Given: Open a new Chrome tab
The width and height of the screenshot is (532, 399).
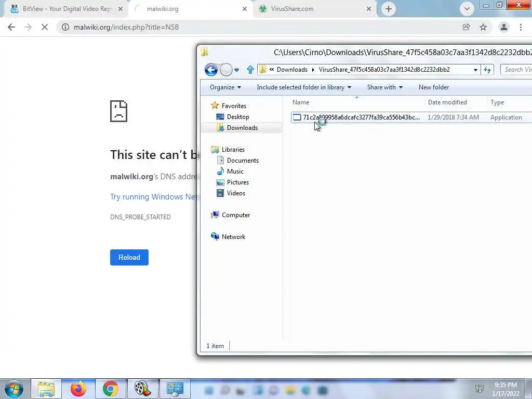Looking at the screenshot, I should pos(389,9).
